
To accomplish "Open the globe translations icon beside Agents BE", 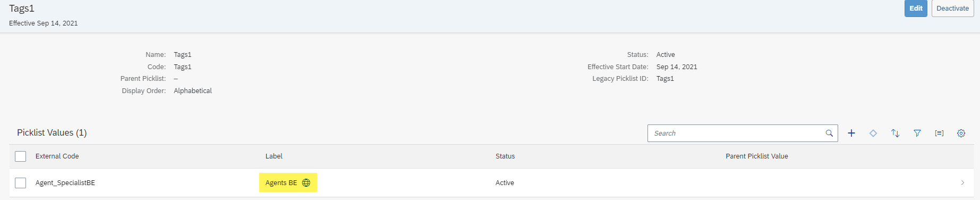I will click(x=306, y=182).
